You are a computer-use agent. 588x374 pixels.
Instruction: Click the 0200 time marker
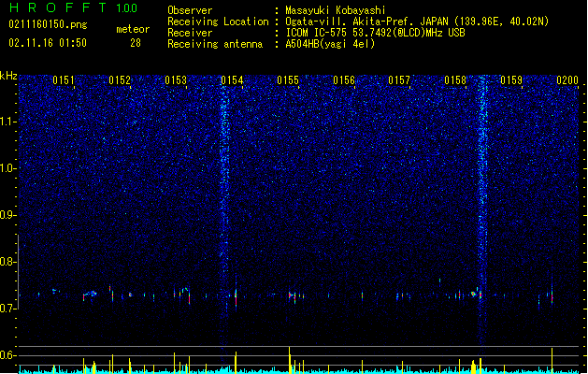pyautogui.click(x=567, y=80)
